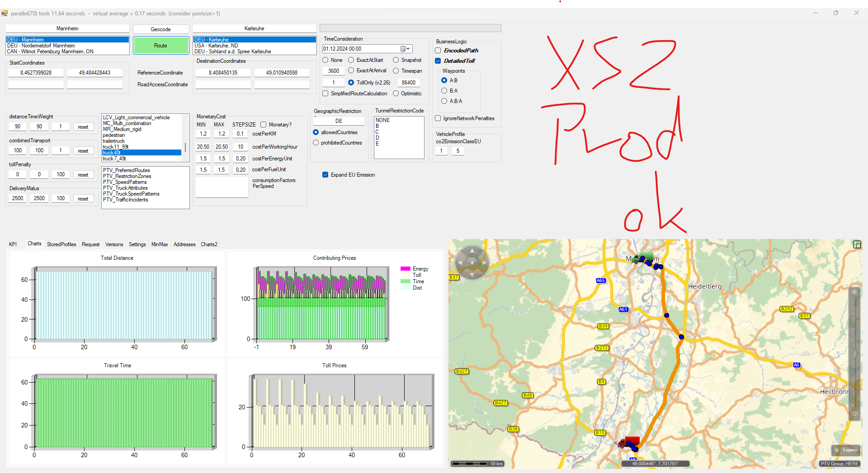
Task: Select truck7_49t in the vehicle profile list
Action: coord(114,159)
